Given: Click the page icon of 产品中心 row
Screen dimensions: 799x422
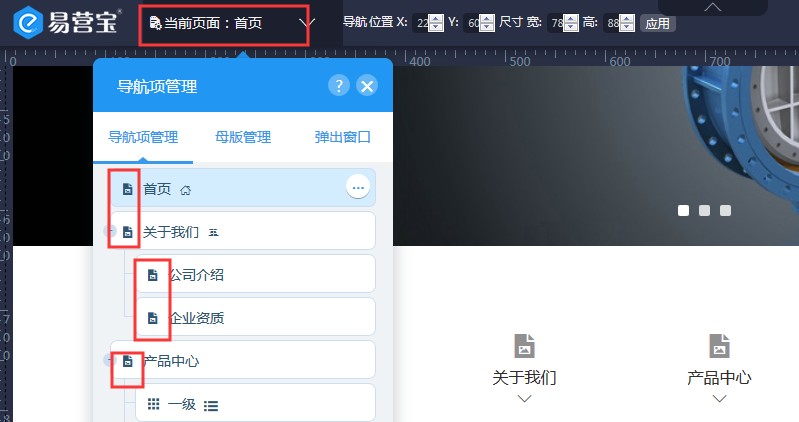Looking at the screenshot, I should pyautogui.click(x=127, y=361).
